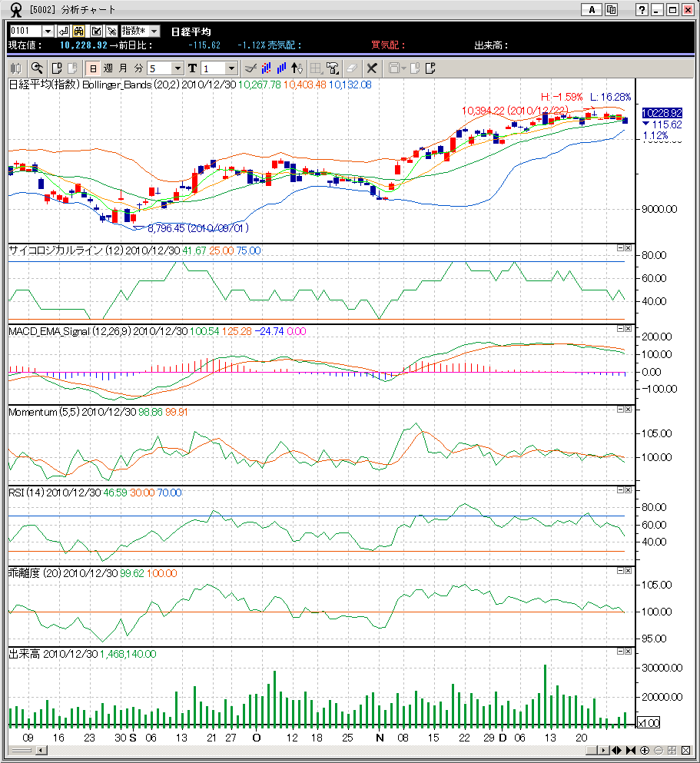Click the A font button in title bar

click(x=591, y=10)
